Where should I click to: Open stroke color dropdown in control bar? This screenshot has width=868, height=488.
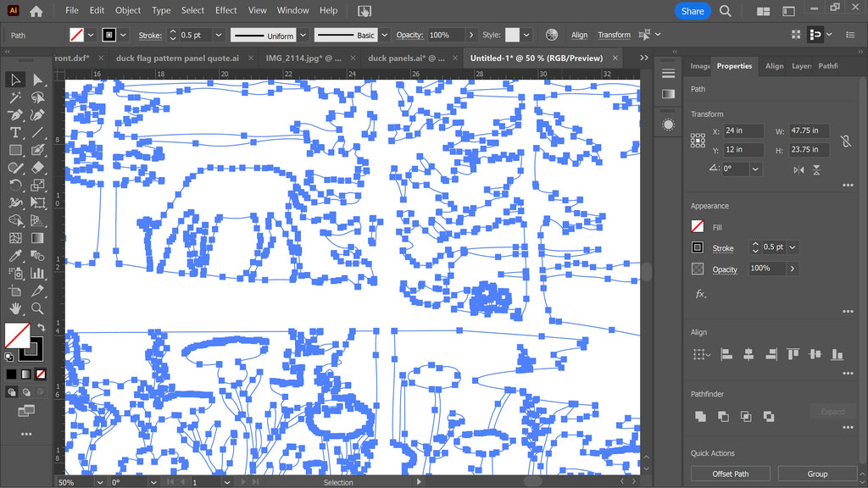pos(123,35)
